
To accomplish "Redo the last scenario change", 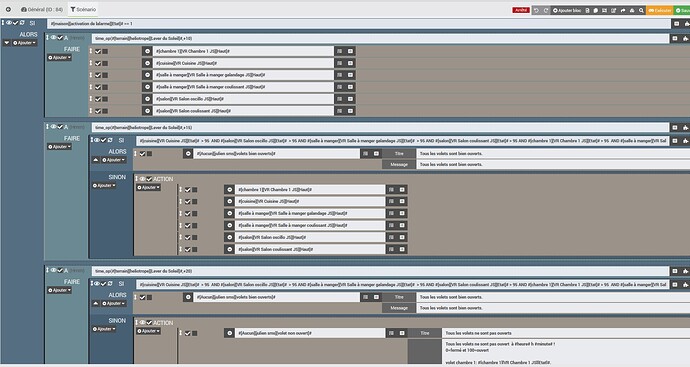I will [546, 10].
